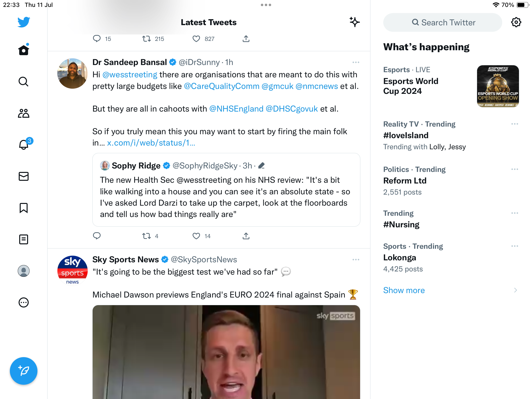532x399 pixels.
Task: Open the Notifications bell
Action: point(24,145)
